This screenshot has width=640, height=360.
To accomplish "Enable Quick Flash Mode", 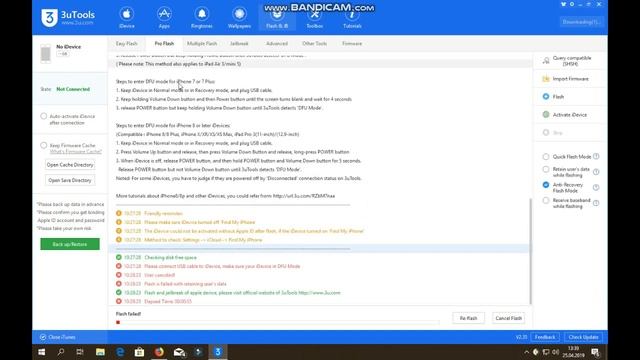I will click(x=546, y=157).
